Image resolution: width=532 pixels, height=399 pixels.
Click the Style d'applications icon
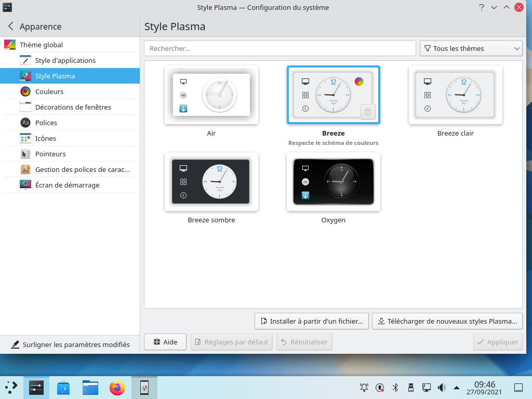pos(25,60)
